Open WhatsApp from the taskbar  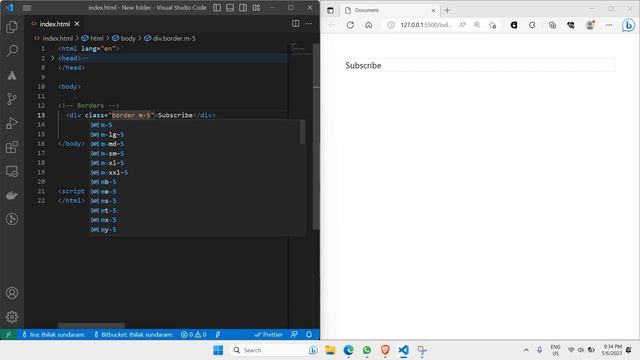click(367, 350)
